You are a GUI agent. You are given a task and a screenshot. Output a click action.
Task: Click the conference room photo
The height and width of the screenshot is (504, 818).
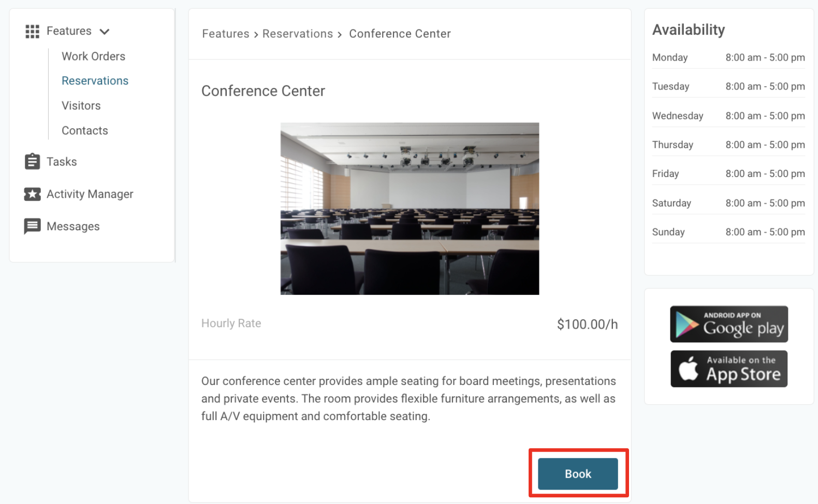point(410,209)
